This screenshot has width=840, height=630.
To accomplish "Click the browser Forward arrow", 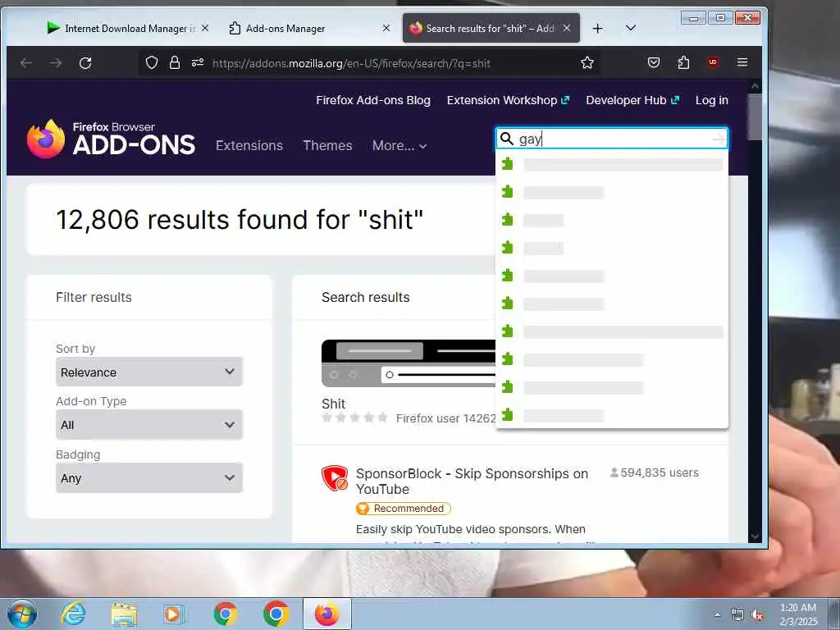I will pos(56,63).
